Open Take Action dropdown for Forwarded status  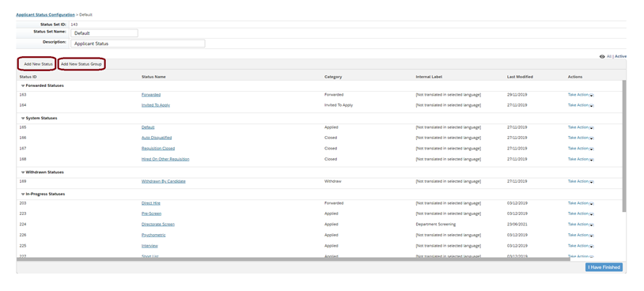581,95
